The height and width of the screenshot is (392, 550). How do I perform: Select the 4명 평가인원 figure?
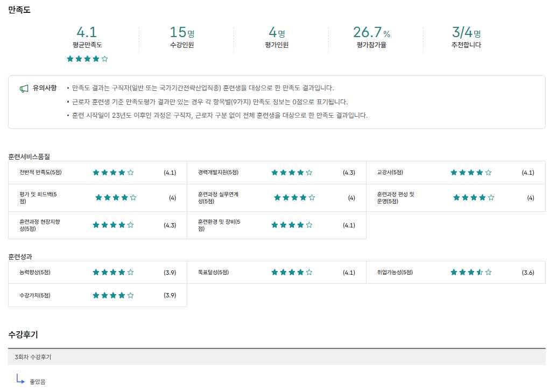[277, 32]
